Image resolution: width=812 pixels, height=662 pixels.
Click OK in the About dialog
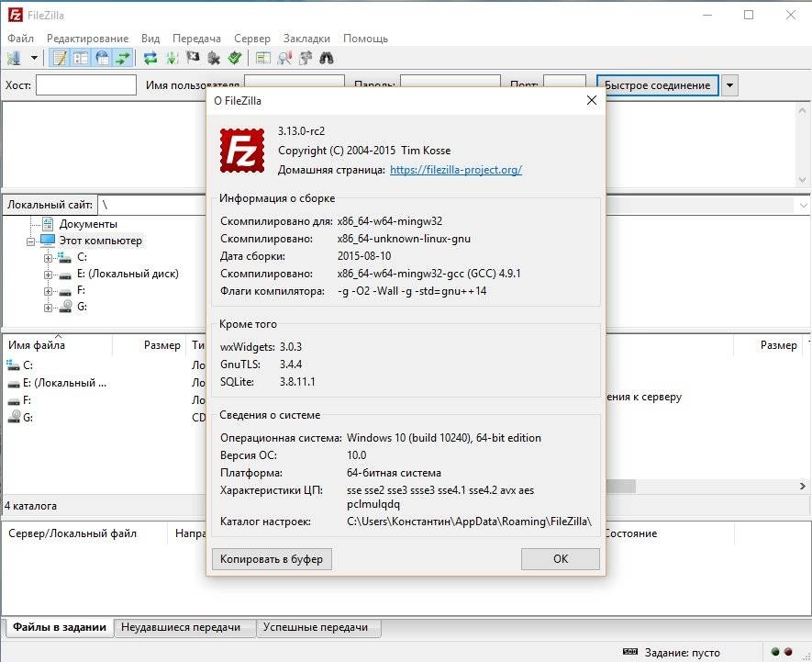[x=561, y=559]
